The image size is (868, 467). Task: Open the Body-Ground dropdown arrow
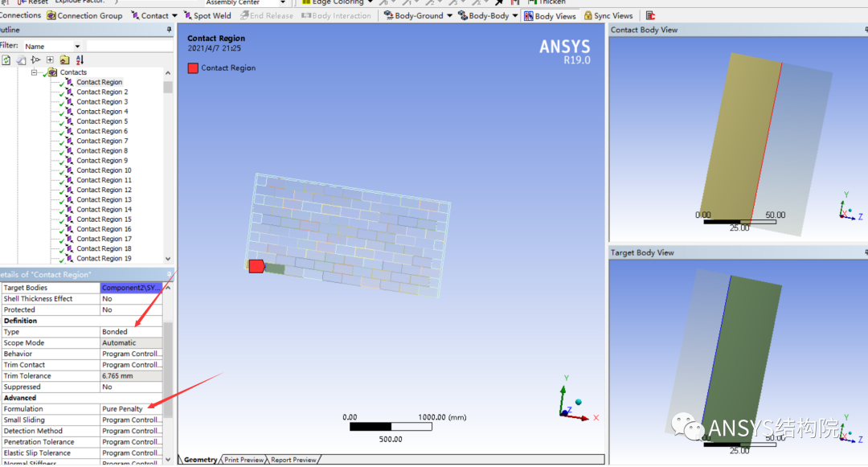[449, 15]
